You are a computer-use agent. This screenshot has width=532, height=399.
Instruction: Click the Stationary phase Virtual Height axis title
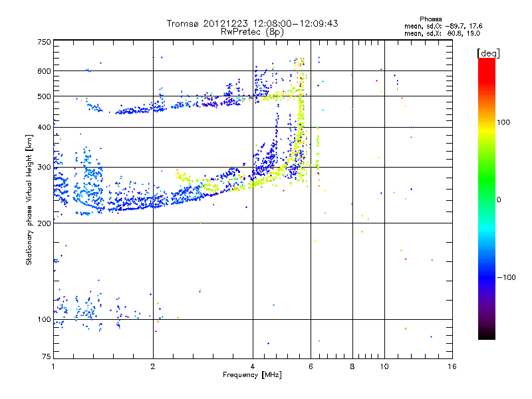[x=29, y=199]
